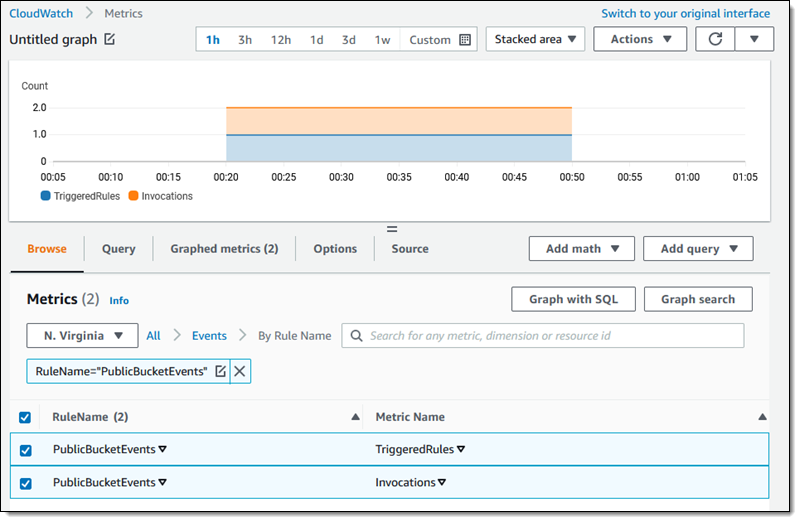This screenshot has width=800, height=522.
Task: Uncheck the TriggeredRules metric row checkbox
Action: [26, 450]
